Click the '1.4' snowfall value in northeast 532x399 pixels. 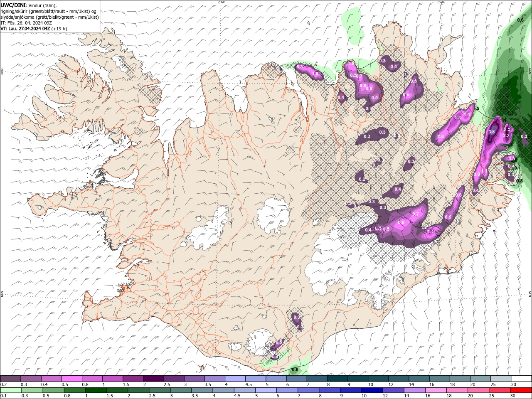pyautogui.click(x=467, y=115)
